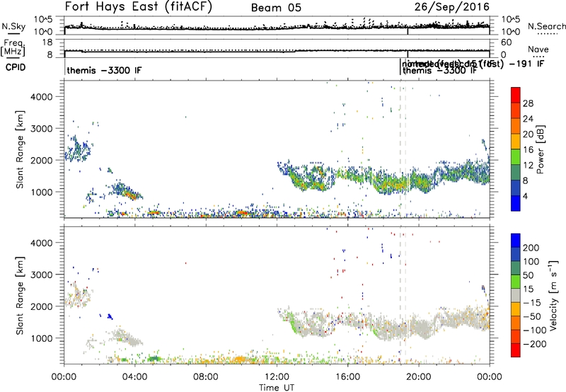Viewport: 566px width, 392px height.
Task: Click the '04:00' time axis label
Action: click(135, 377)
